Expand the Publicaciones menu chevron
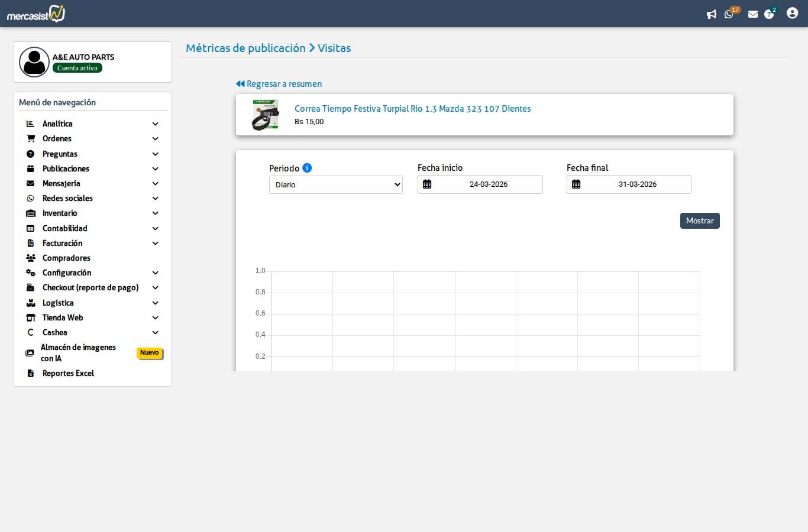This screenshot has width=808, height=532. tap(156, 168)
